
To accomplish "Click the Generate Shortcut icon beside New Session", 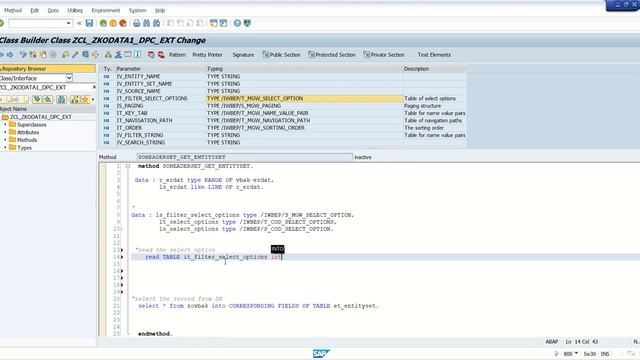I will [x=223, y=23].
